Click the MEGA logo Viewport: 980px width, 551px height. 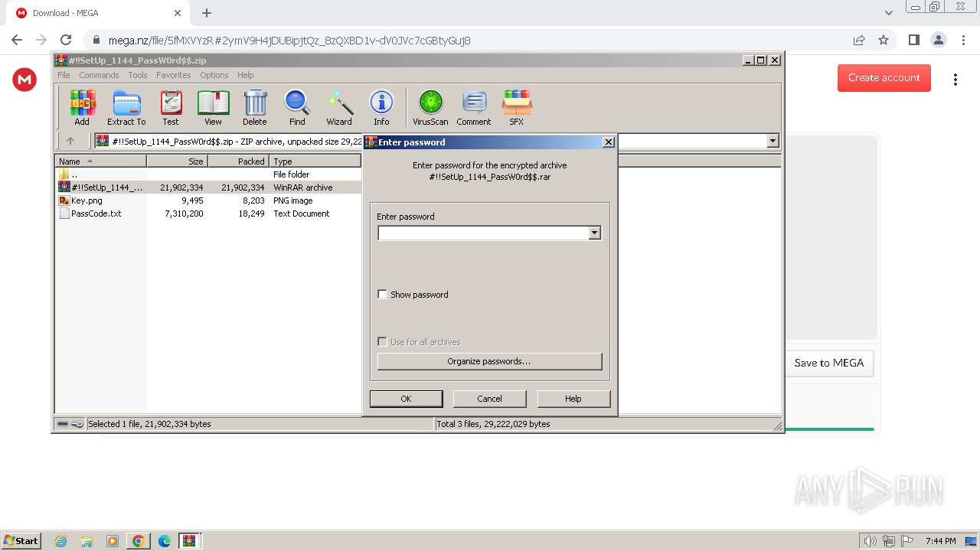(x=24, y=79)
